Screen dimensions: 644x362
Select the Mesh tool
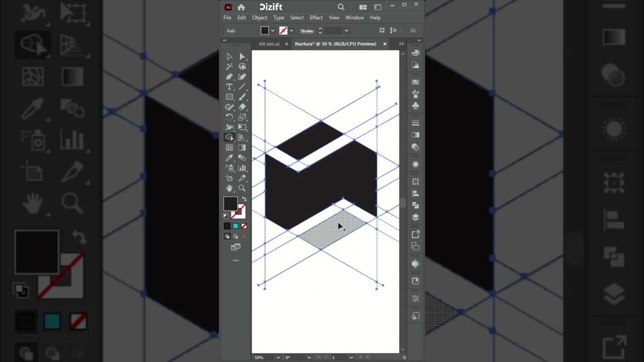(x=229, y=148)
